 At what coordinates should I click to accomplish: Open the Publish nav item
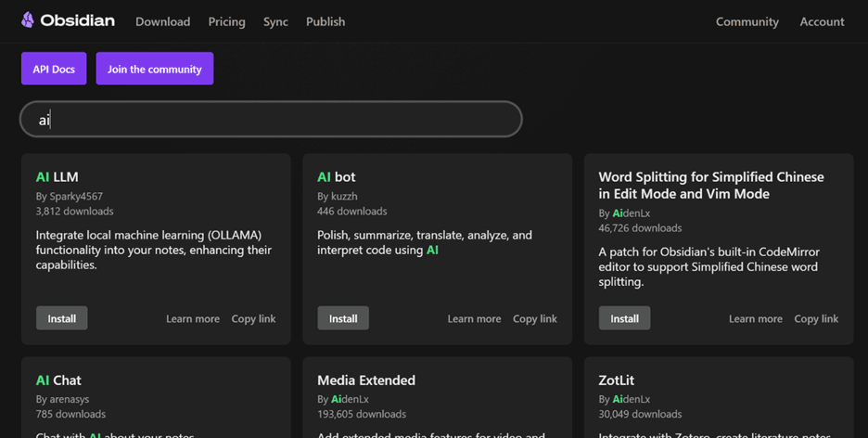pyautogui.click(x=325, y=21)
